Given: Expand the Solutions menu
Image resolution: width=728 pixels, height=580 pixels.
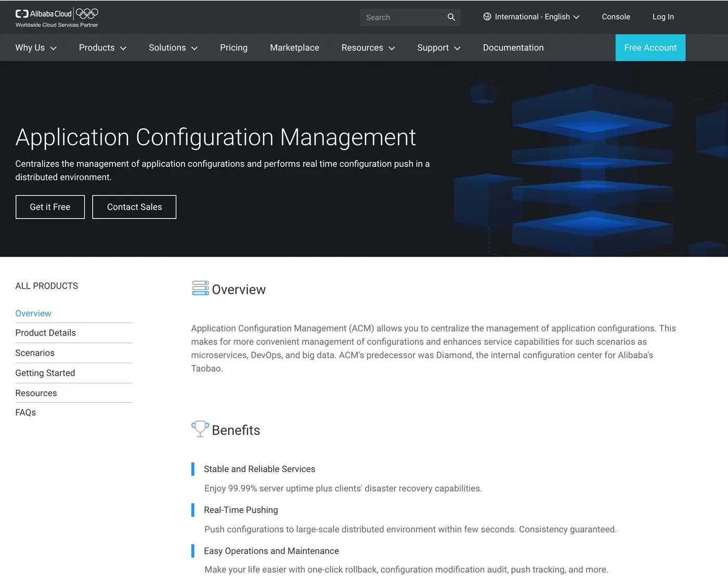Looking at the screenshot, I should [173, 48].
